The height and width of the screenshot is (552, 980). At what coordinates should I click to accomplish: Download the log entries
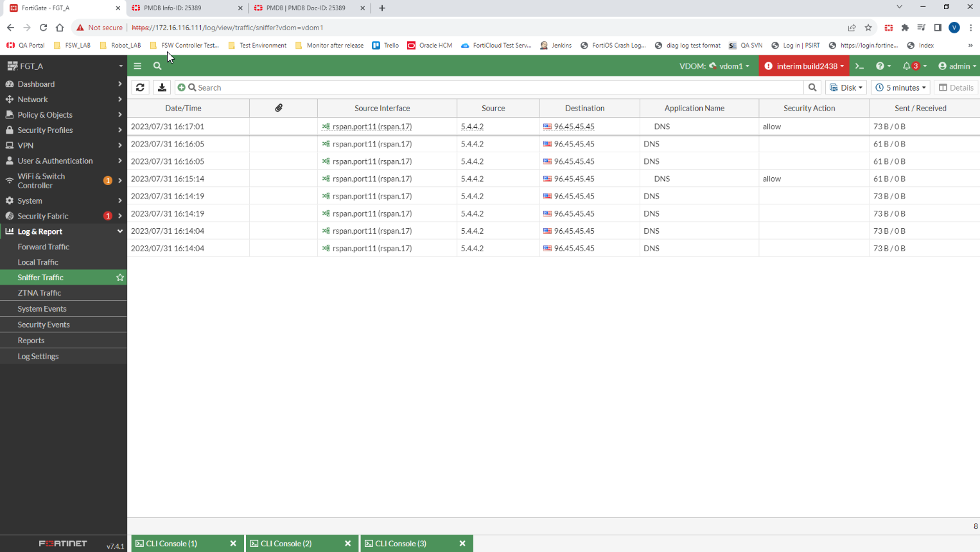point(162,87)
